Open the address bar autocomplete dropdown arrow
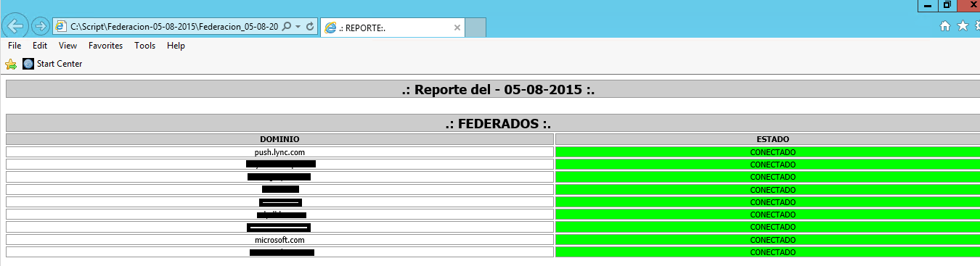Image resolution: width=980 pixels, height=266 pixels. [298, 26]
